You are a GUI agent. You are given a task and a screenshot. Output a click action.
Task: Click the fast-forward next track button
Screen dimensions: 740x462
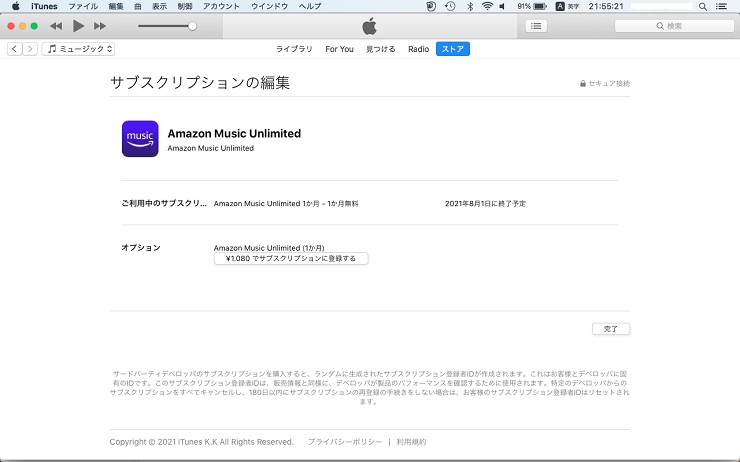100,26
